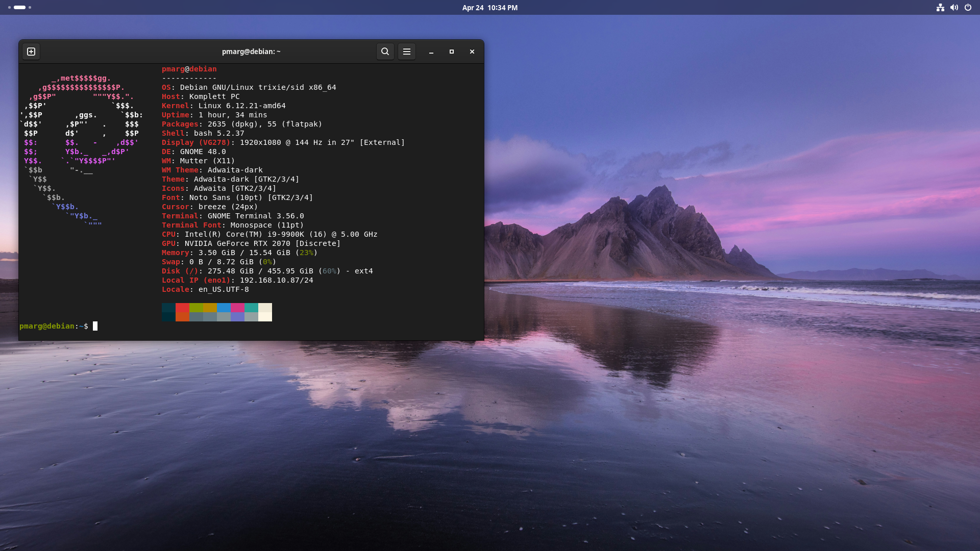Click the orange color block
This screenshot has height=551, width=980.
click(x=182, y=317)
